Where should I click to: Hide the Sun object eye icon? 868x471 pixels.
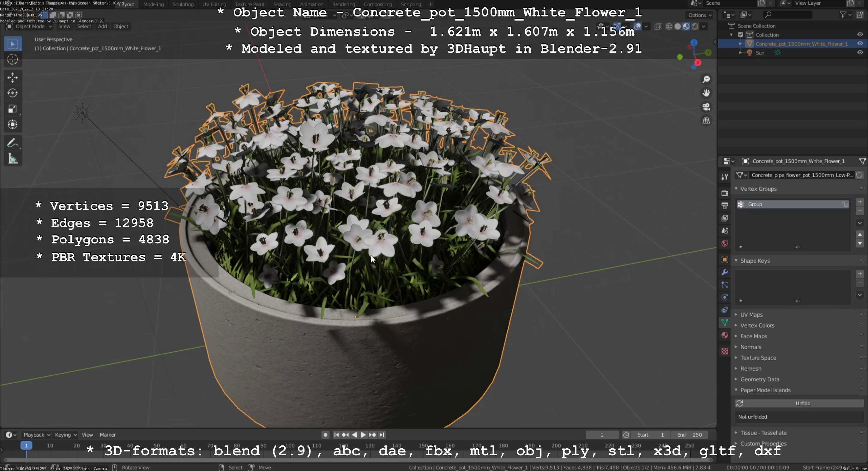click(860, 52)
